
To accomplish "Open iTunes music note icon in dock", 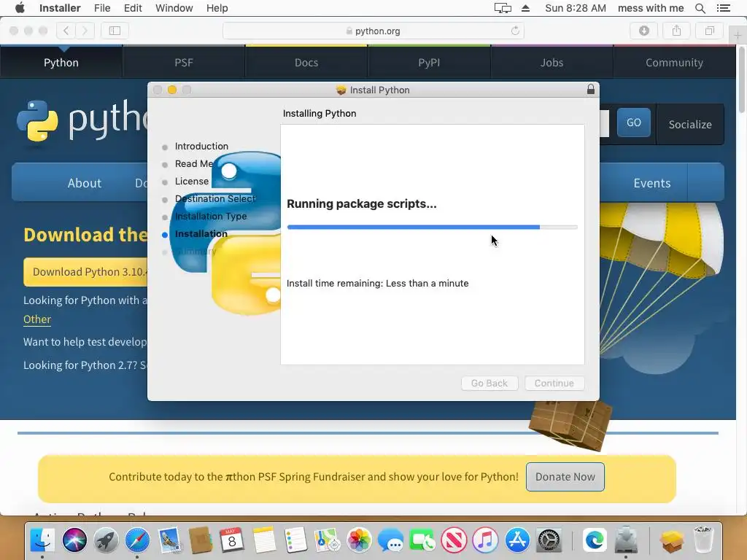I will coord(485,540).
